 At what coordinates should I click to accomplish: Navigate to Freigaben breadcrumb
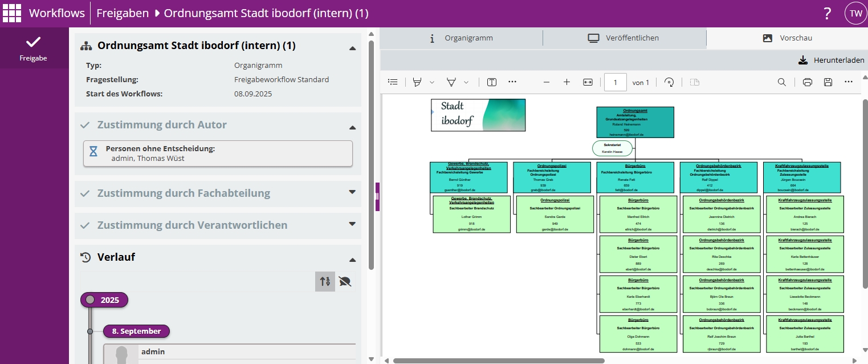pyautogui.click(x=123, y=13)
